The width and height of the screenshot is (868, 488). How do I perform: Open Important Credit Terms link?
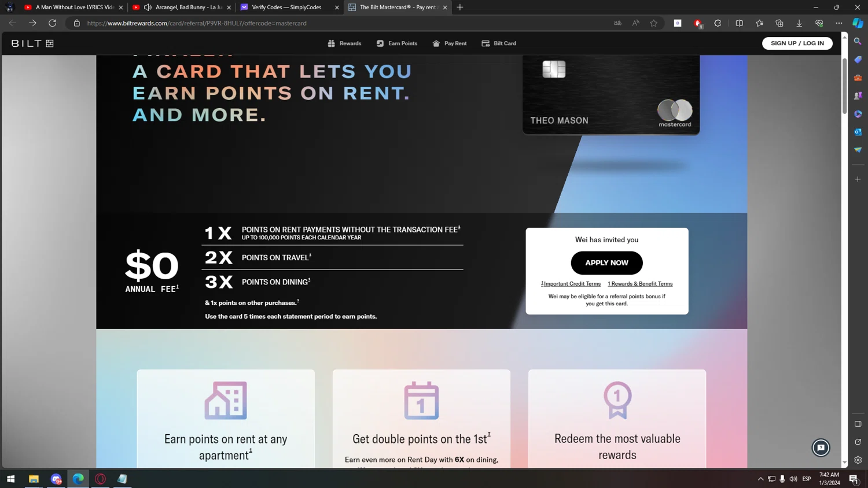(x=571, y=284)
